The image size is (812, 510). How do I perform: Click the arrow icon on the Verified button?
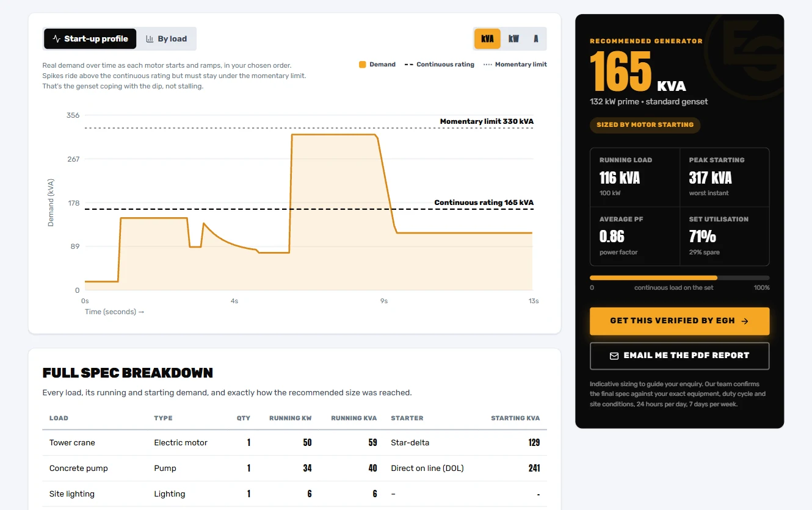point(744,321)
